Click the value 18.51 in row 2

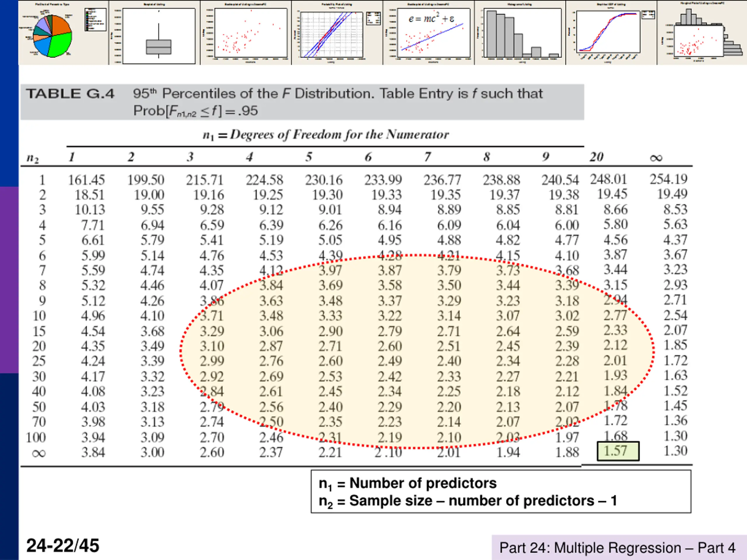click(90, 195)
